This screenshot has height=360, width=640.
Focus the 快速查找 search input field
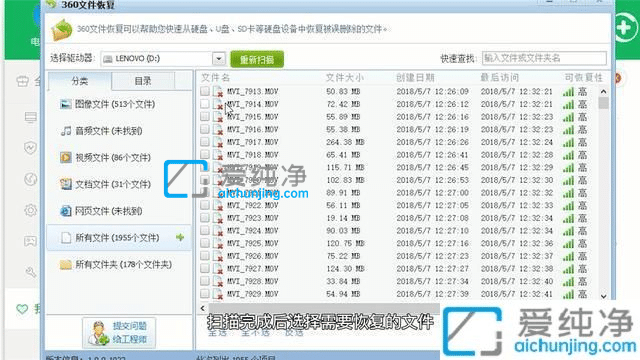pos(544,58)
